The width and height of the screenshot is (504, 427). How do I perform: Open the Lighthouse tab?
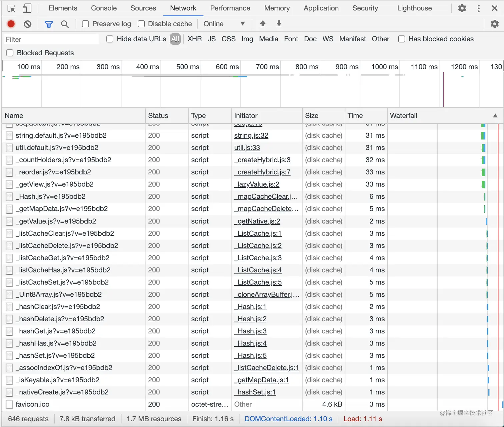[414, 8]
